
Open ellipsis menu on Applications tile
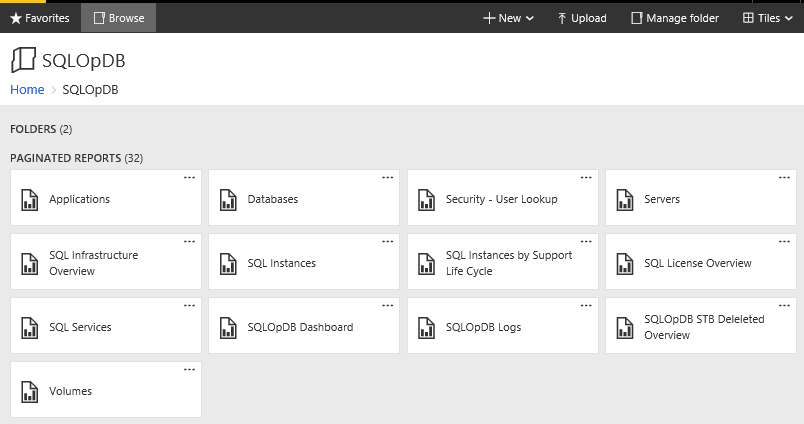(x=189, y=177)
